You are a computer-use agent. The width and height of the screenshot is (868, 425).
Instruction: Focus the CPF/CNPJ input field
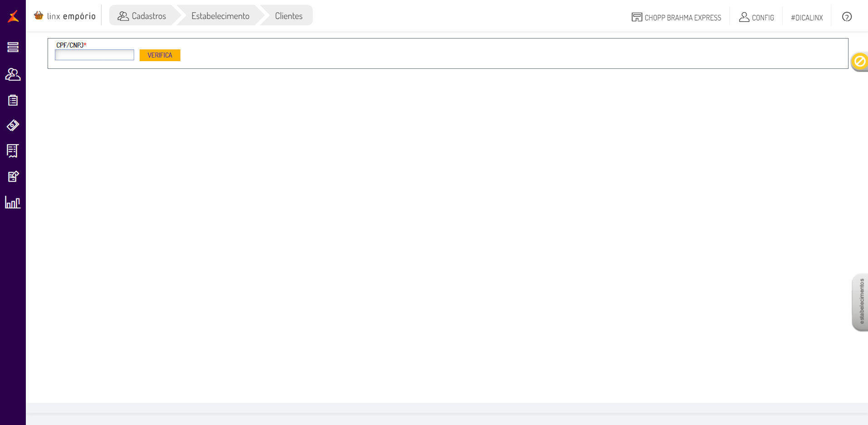click(x=94, y=55)
